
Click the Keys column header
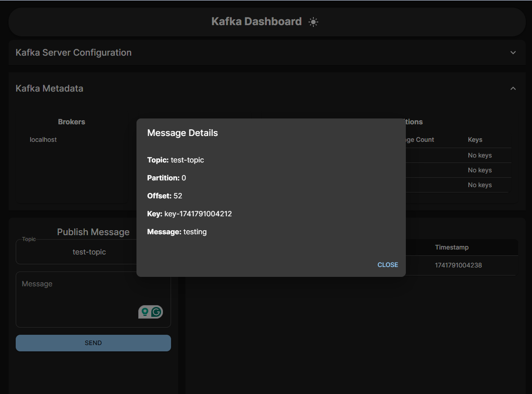tap(475, 140)
